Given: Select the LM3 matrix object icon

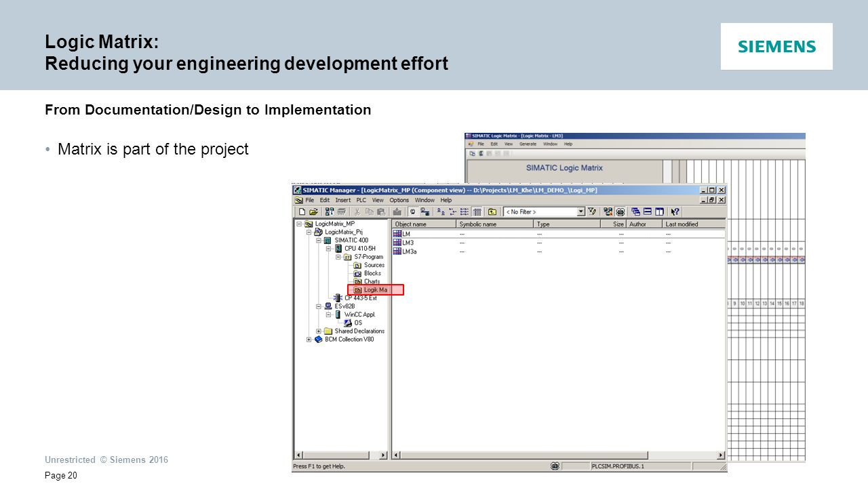Looking at the screenshot, I should tap(397, 243).
